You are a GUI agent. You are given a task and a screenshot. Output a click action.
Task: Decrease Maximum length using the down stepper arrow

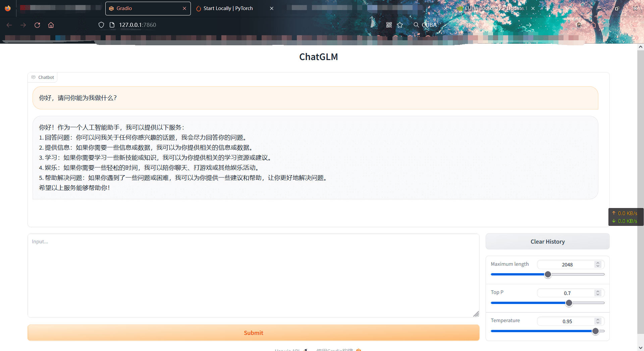pyautogui.click(x=598, y=266)
